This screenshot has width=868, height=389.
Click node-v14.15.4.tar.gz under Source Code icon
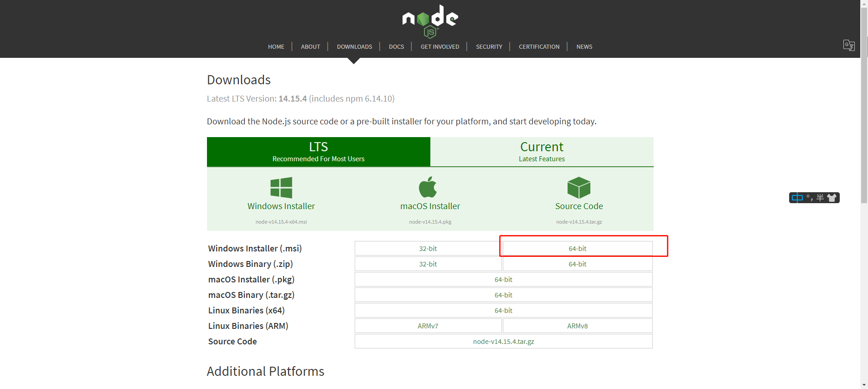(x=579, y=222)
